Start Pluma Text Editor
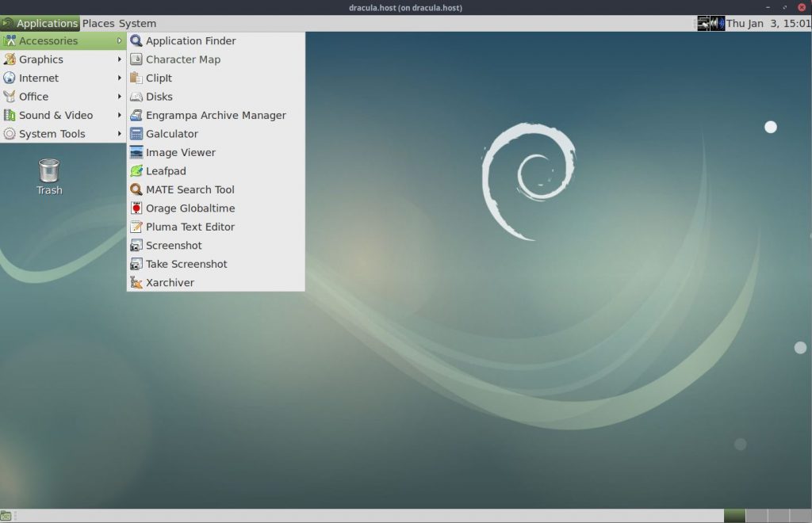Image resolution: width=812 pixels, height=523 pixels. coord(216,227)
